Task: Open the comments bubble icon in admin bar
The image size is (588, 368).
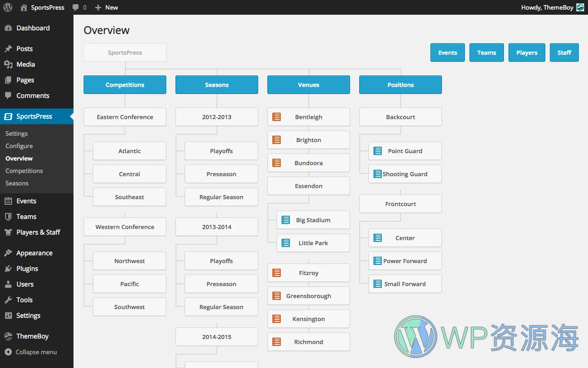Action: pyautogui.click(x=76, y=7)
